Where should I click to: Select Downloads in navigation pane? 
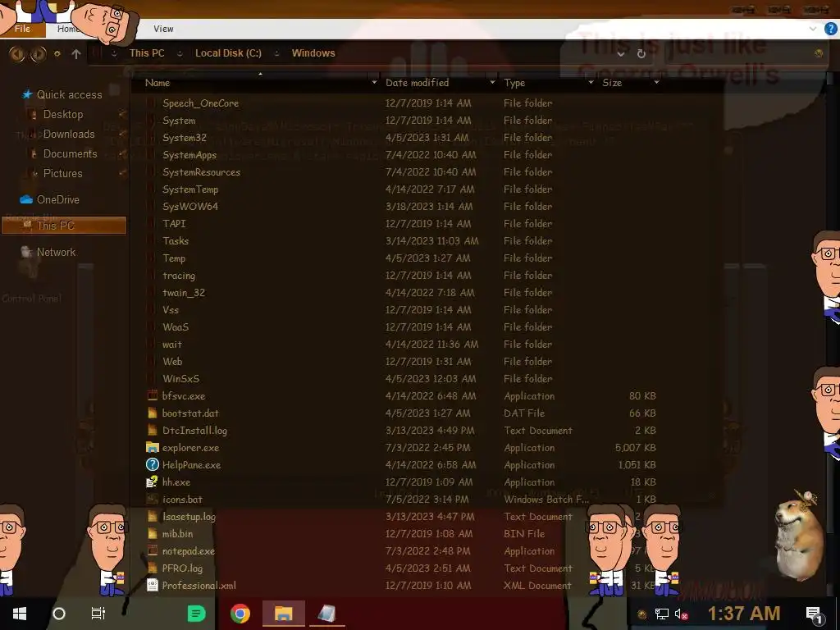coord(69,134)
